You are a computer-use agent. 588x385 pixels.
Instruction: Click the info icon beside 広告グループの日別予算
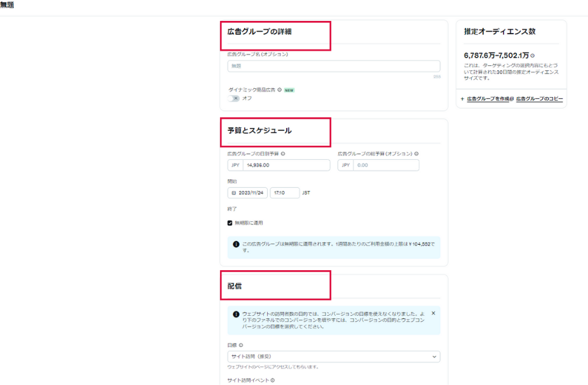point(284,153)
